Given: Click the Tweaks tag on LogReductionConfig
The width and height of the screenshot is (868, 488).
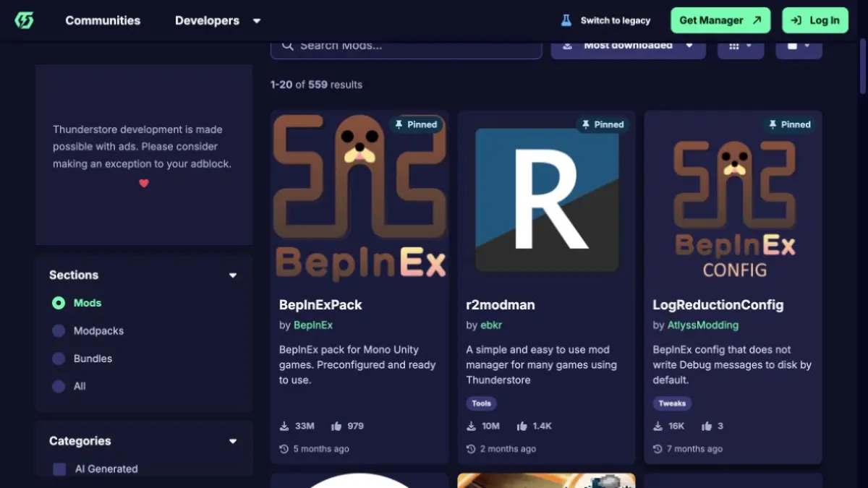Looking at the screenshot, I should [x=672, y=403].
